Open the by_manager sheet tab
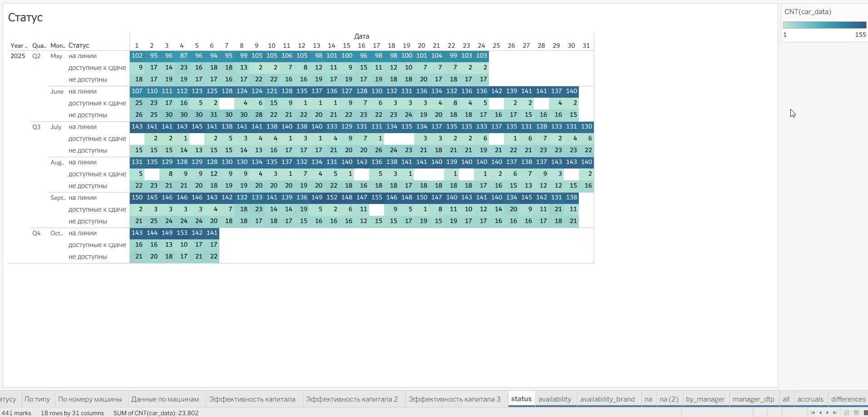This screenshot has width=868, height=417. click(x=705, y=399)
